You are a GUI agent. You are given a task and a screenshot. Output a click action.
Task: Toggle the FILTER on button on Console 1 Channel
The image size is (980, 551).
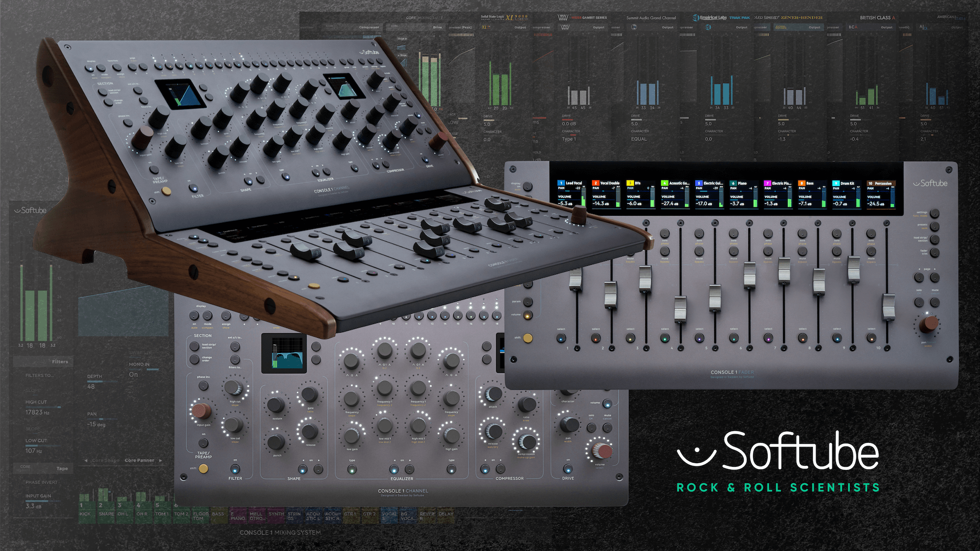pyautogui.click(x=235, y=469)
